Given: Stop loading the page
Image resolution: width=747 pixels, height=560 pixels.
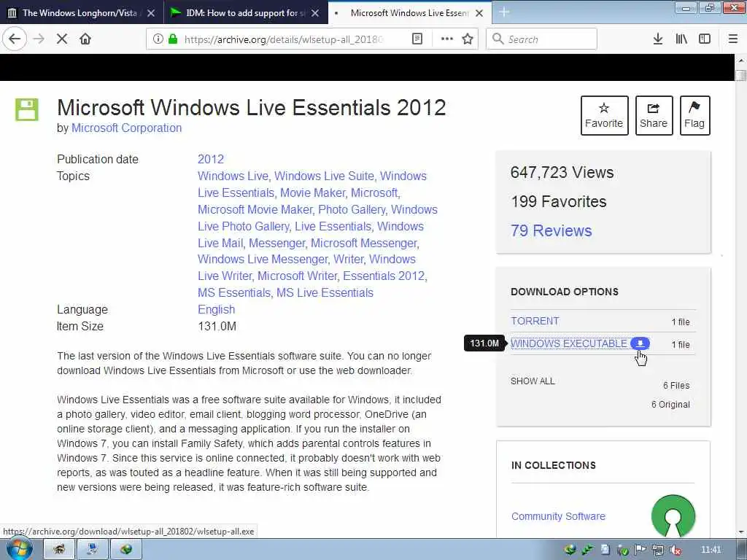Looking at the screenshot, I should click(62, 39).
